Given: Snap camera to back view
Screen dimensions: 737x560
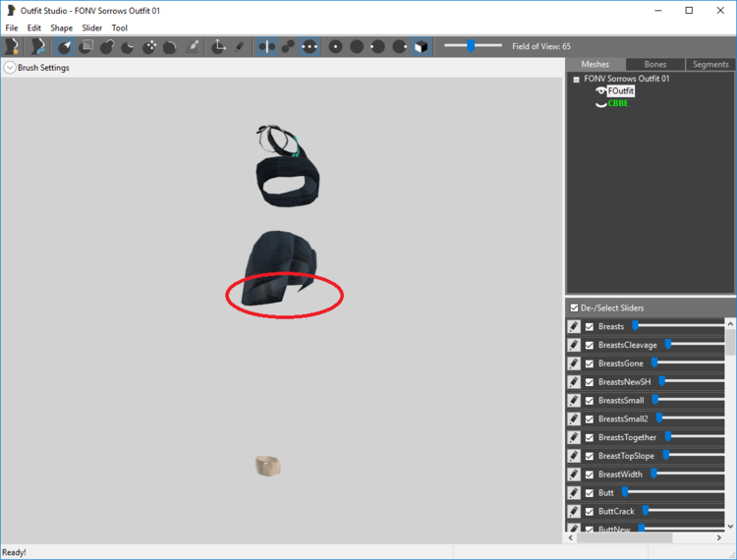Looking at the screenshot, I should tap(357, 46).
